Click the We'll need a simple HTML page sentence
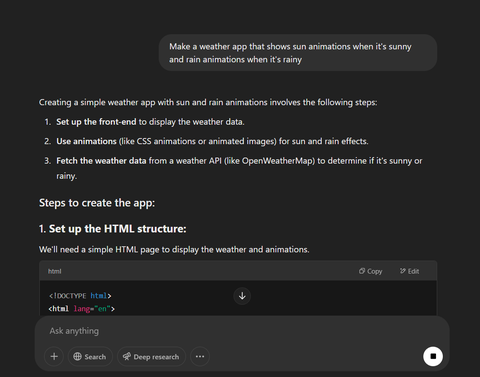Viewport: 480px width, 377px height. pyautogui.click(x=174, y=249)
